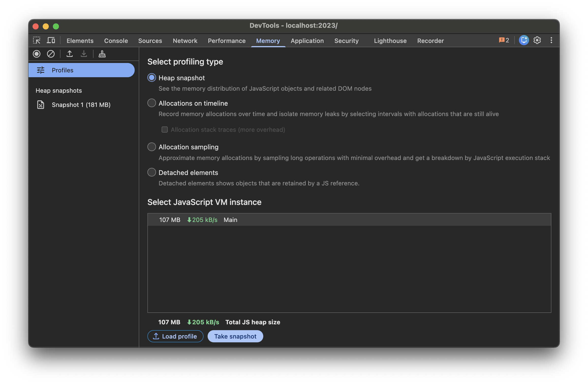Click the macOS green fullscreen button
588x385 pixels.
coord(56,26)
